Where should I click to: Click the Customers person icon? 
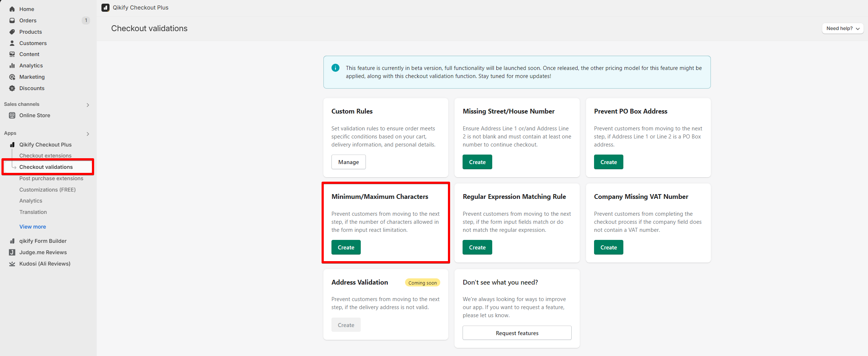[x=12, y=43]
